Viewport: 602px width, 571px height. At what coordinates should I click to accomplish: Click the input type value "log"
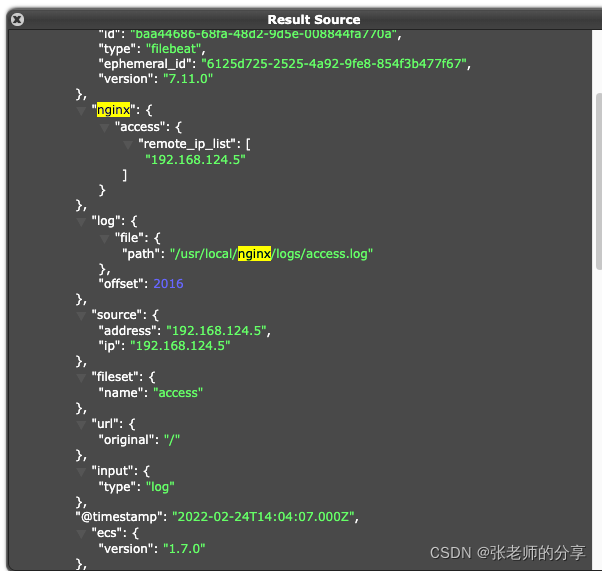coord(160,487)
